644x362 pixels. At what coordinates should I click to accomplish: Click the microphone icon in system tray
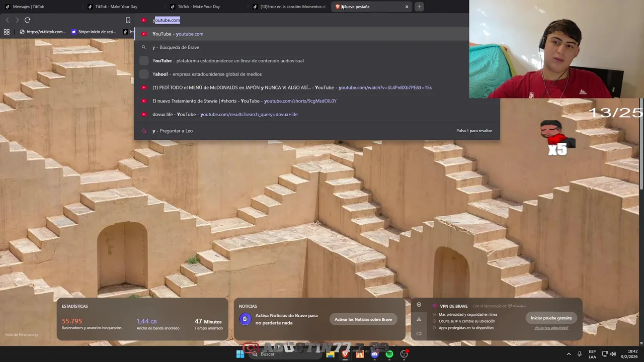[x=580, y=354]
